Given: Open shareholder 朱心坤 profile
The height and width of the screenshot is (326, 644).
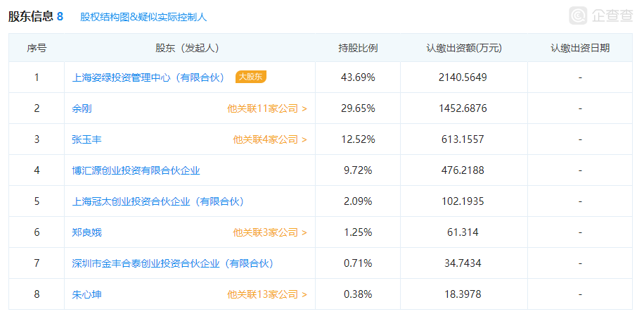Looking at the screenshot, I should (86, 294).
